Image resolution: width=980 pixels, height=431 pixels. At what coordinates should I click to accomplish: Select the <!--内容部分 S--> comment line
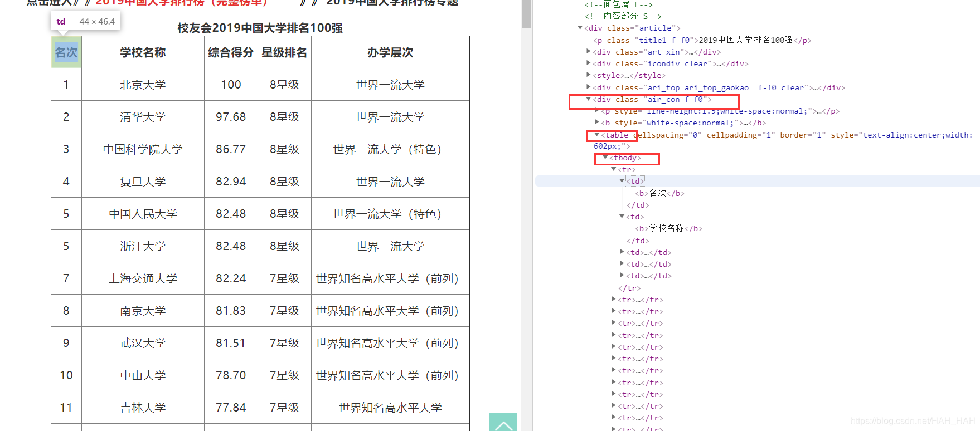coord(623,16)
